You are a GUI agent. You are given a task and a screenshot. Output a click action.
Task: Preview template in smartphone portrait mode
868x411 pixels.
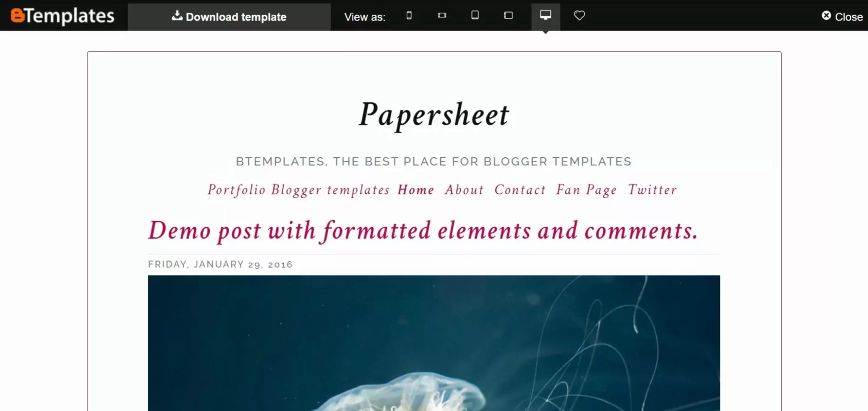pyautogui.click(x=409, y=17)
